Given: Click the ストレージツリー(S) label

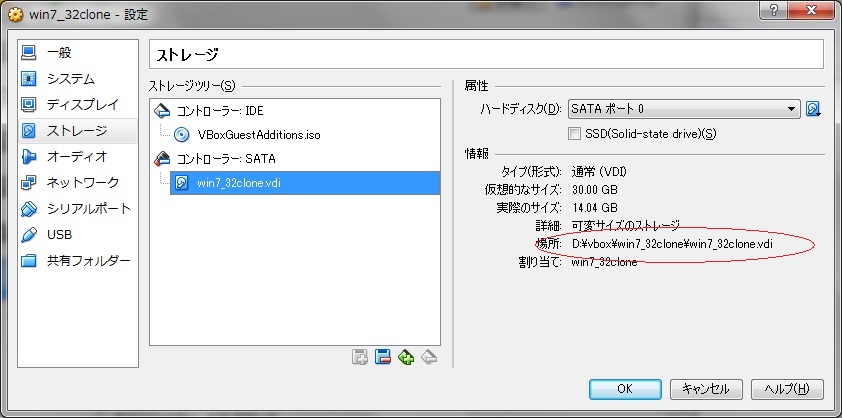Looking at the screenshot, I should click(x=192, y=85).
